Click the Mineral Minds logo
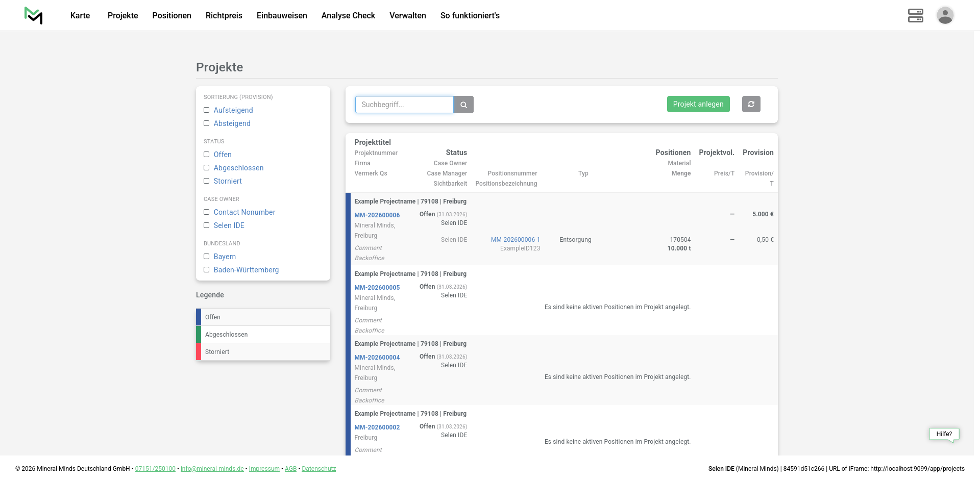Image resolution: width=980 pixels, height=481 pixels. (34, 15)
